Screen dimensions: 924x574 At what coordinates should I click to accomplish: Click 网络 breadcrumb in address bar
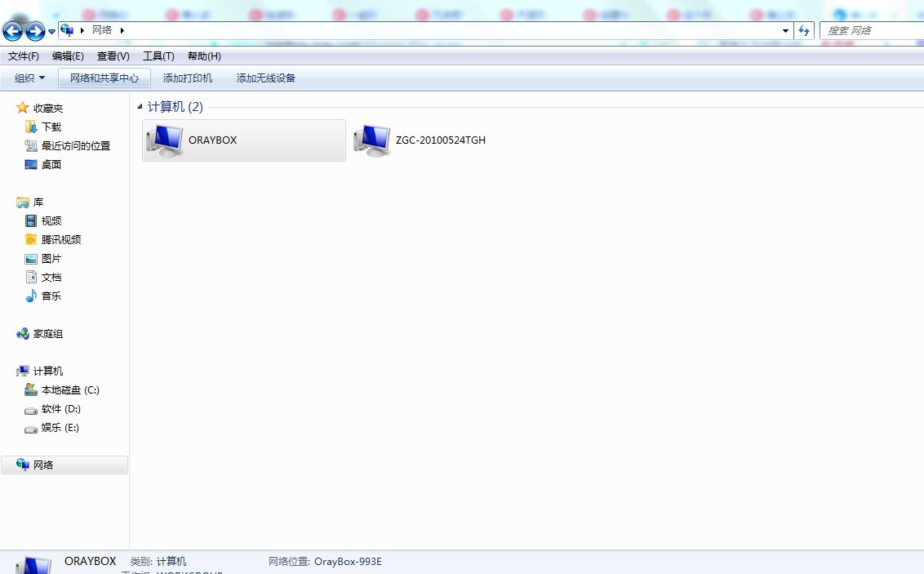pos(102,30)
